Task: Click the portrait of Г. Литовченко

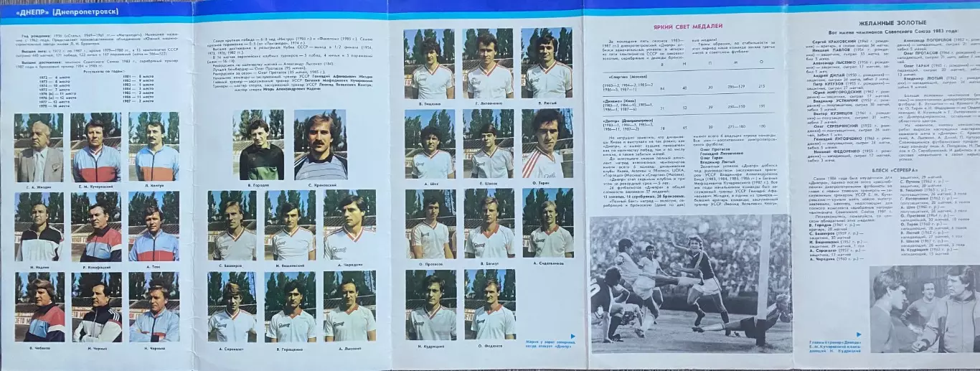Action: pyautogui.click(x=488, y=64)
